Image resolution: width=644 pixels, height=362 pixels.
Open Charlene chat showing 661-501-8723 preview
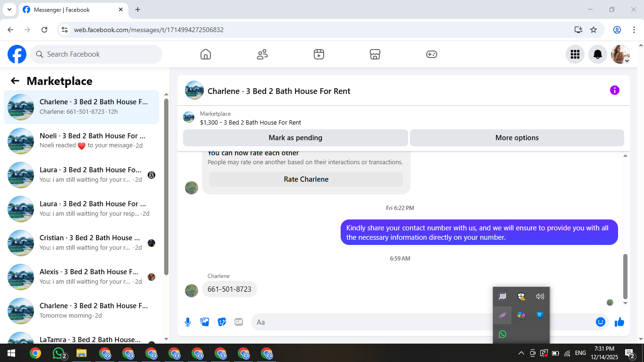[x=81, y=107]
